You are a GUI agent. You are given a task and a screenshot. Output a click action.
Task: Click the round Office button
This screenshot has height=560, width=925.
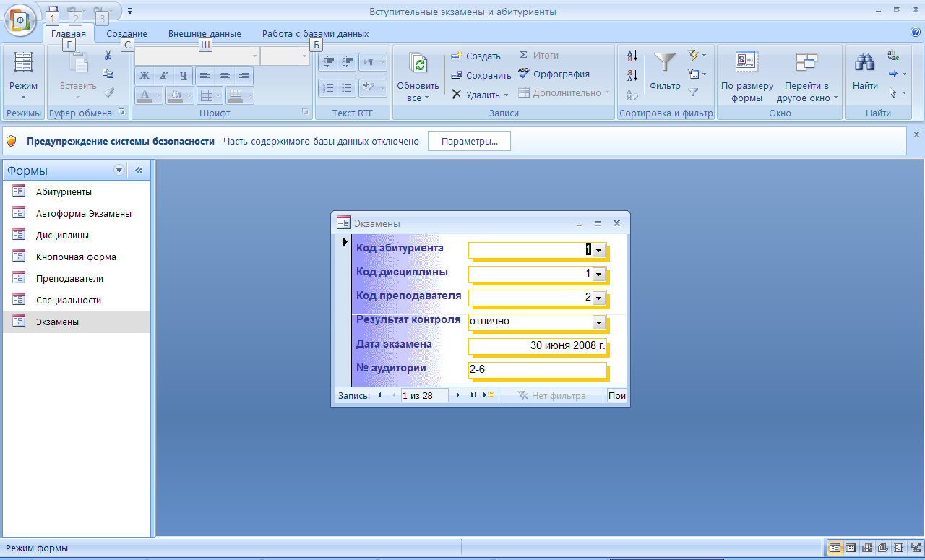[x=21, y=20]
